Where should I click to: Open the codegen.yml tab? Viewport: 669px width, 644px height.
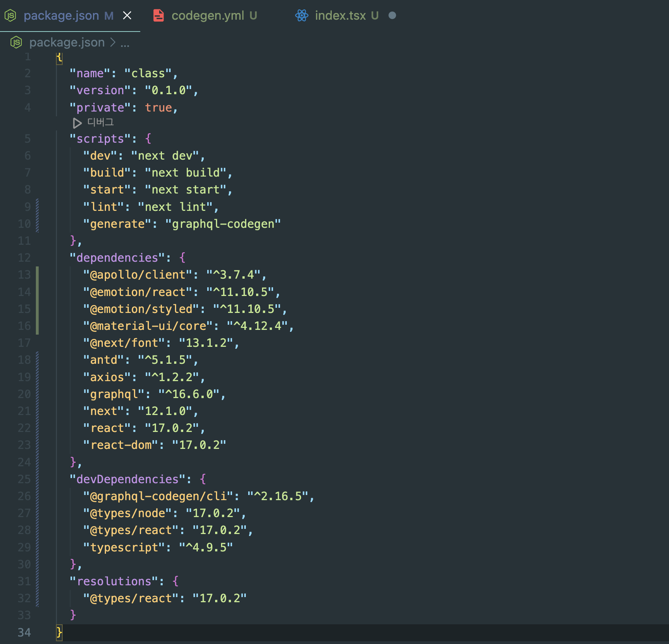(x=208, y=16)
